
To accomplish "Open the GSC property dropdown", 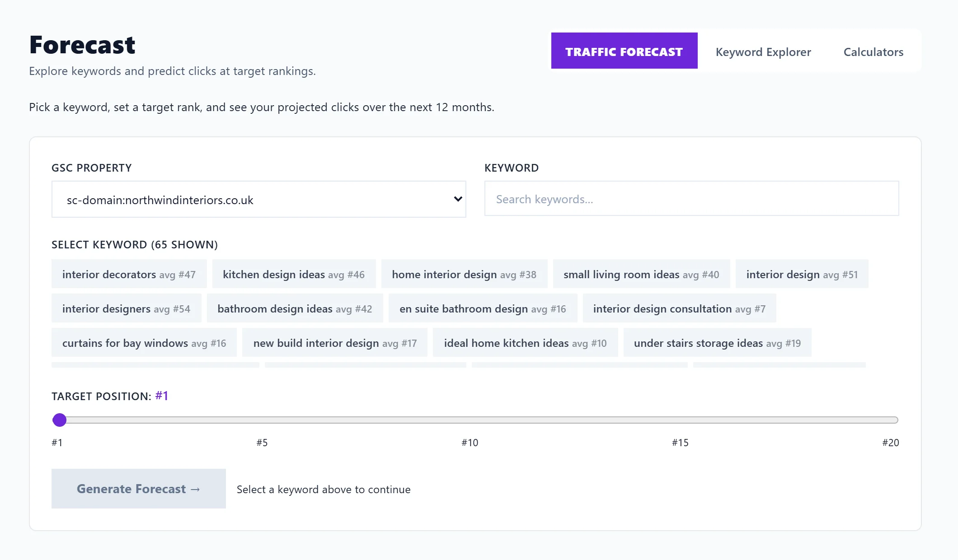I will [x=258, y=199].
